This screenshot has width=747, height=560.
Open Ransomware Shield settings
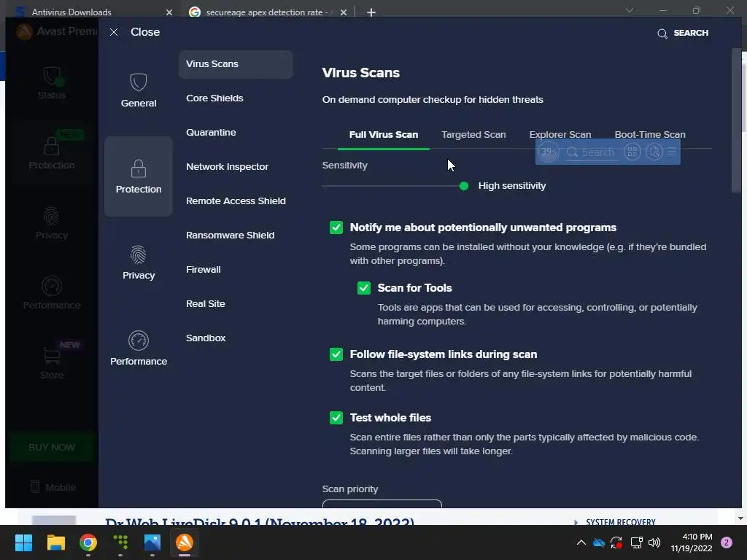click(230, 236)
